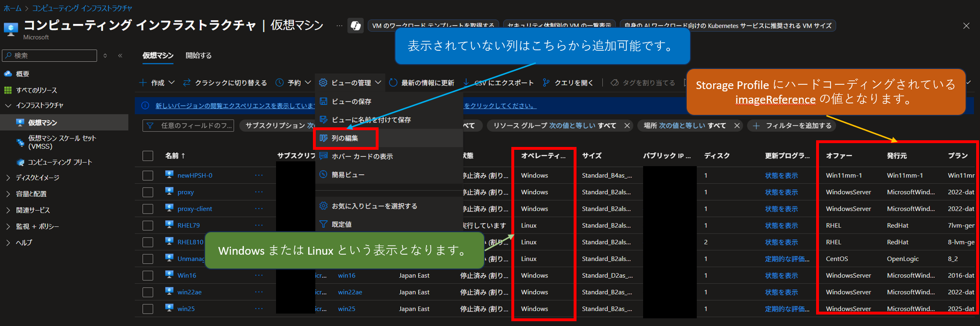Click the ホーム breadcrumb link

(12, 8)
